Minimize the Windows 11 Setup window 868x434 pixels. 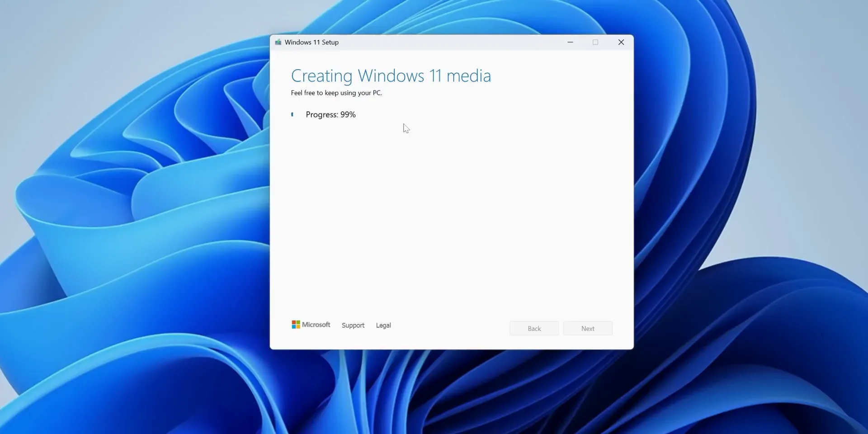tap(570, 42)
